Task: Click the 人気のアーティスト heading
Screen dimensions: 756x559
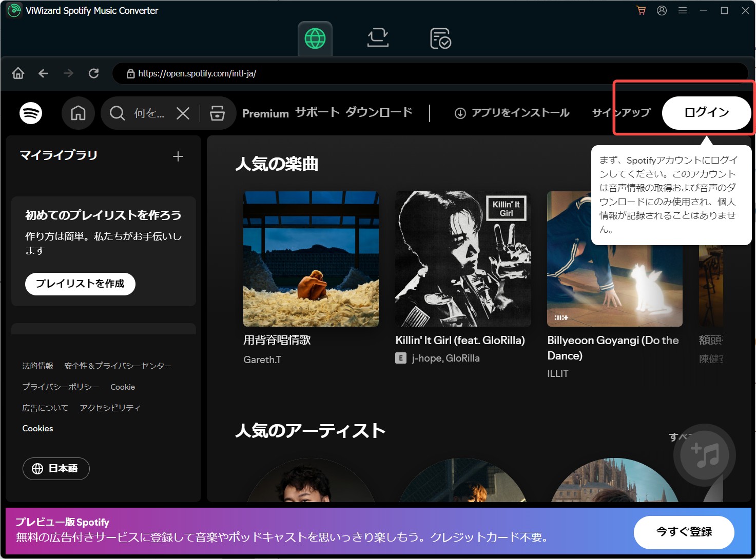Action: (310, 431)
